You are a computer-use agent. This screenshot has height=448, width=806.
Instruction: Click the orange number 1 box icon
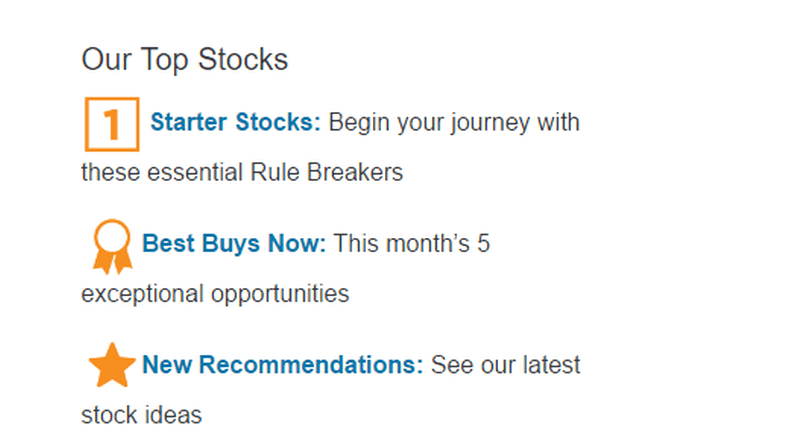(x=112, y=124)
